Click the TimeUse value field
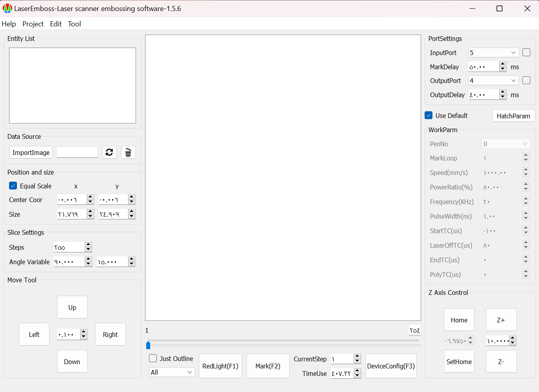 (342, 373)
